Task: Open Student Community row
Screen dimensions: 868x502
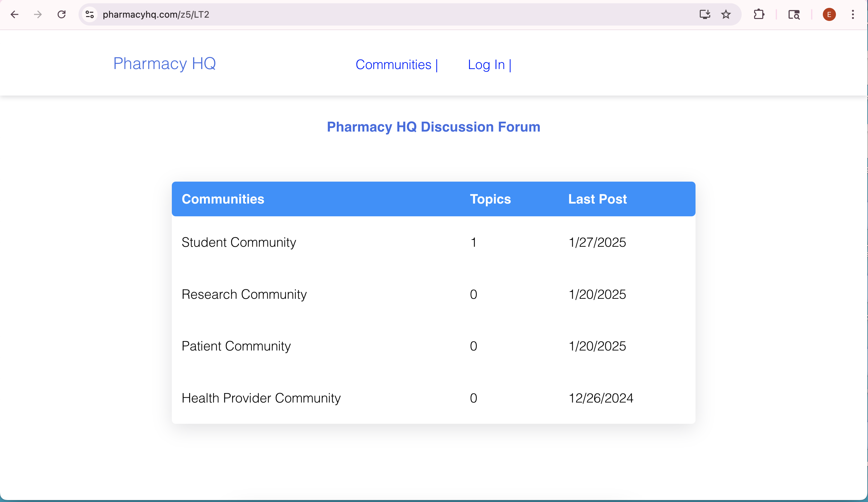Action: click(239, 242)
